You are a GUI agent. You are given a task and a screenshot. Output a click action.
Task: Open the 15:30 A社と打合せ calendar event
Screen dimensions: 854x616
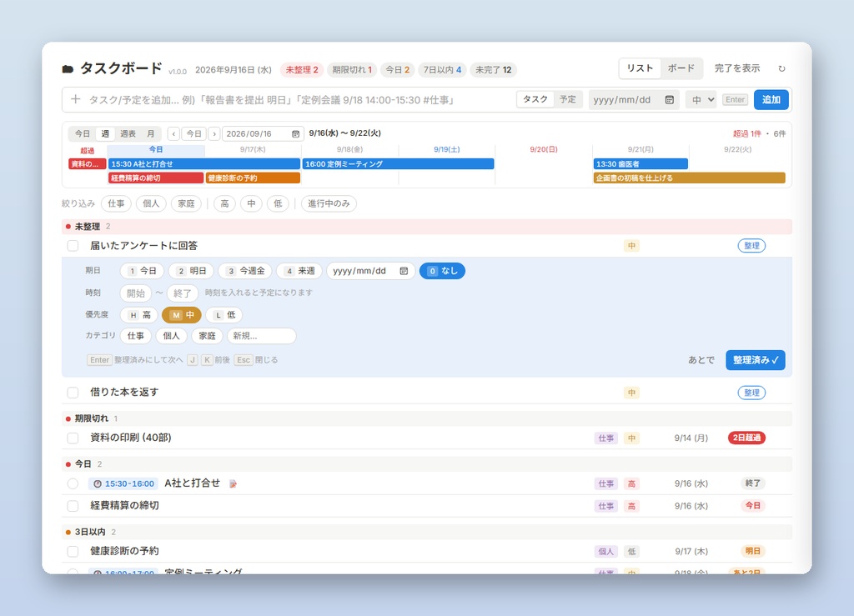click(x=204, y=164)
